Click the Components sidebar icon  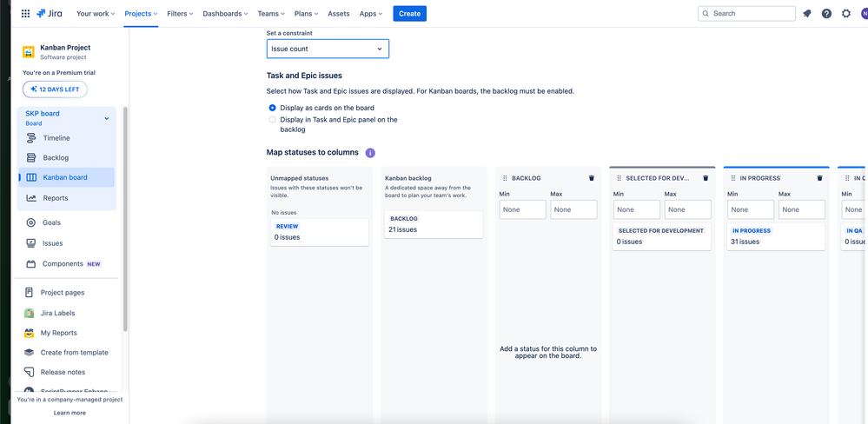pos(31,264)
